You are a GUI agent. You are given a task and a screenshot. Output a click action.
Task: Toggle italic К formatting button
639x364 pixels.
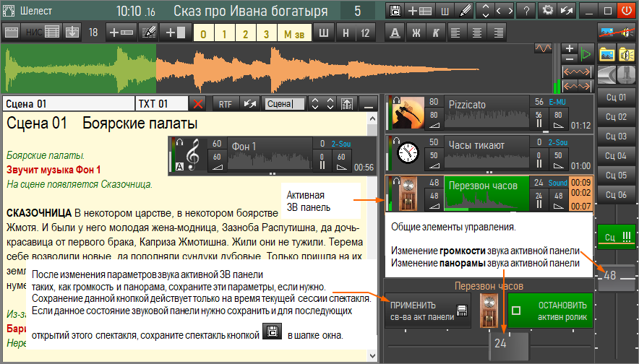point(436,32)
